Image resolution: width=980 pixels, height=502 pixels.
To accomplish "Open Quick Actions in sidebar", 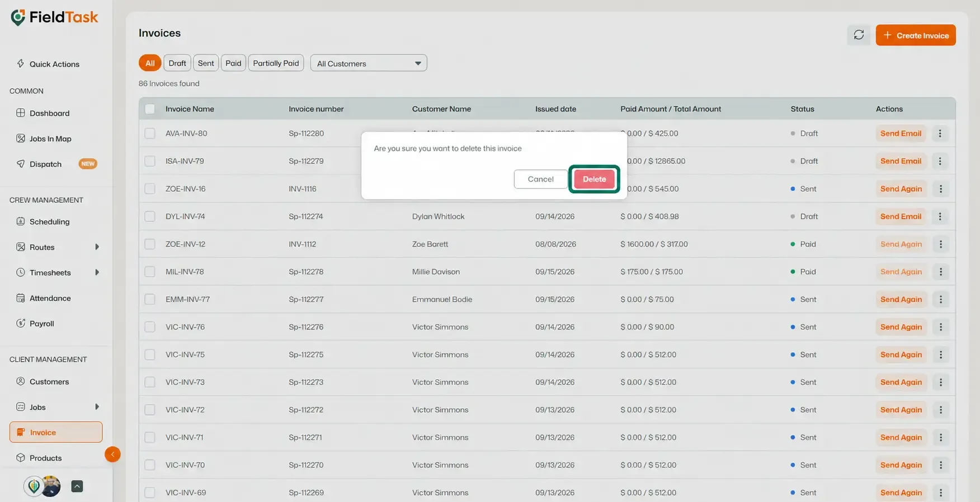I will point(54,64).
